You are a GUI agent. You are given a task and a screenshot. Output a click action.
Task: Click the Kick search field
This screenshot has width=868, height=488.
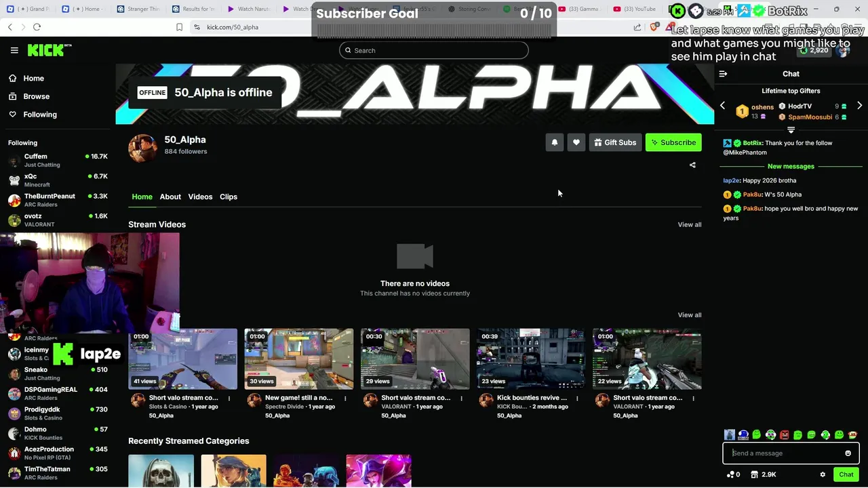pyautogui.click(x=434, y=50)
